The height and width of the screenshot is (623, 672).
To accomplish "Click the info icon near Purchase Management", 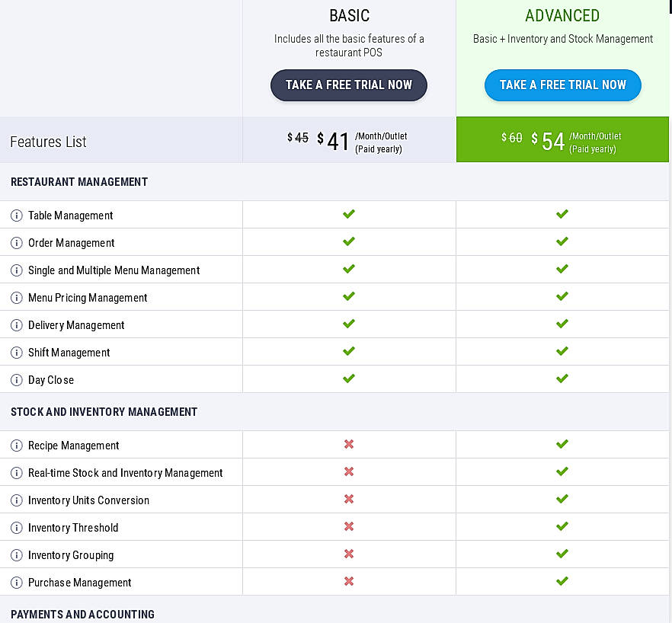I will [17, 583].
